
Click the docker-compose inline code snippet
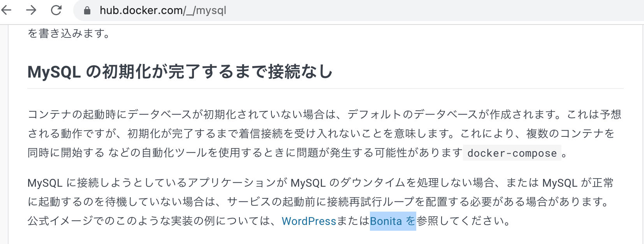[512, 153]
